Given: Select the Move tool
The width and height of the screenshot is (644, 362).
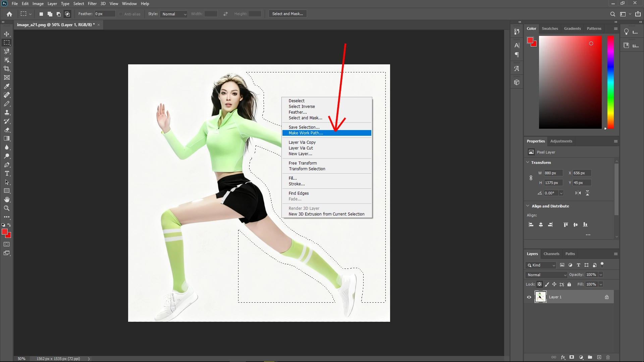Looking at the screenshot, I should pyautogui.click(x=7, y=34).
